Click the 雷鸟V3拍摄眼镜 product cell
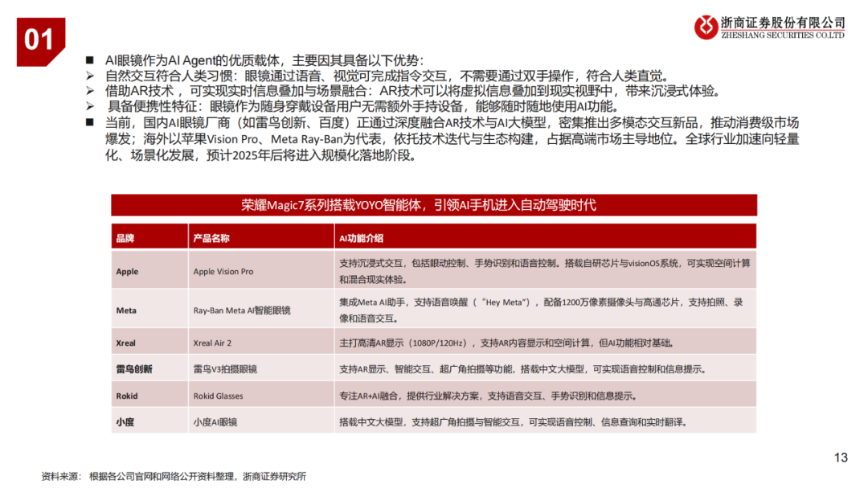 pos(261,368)
